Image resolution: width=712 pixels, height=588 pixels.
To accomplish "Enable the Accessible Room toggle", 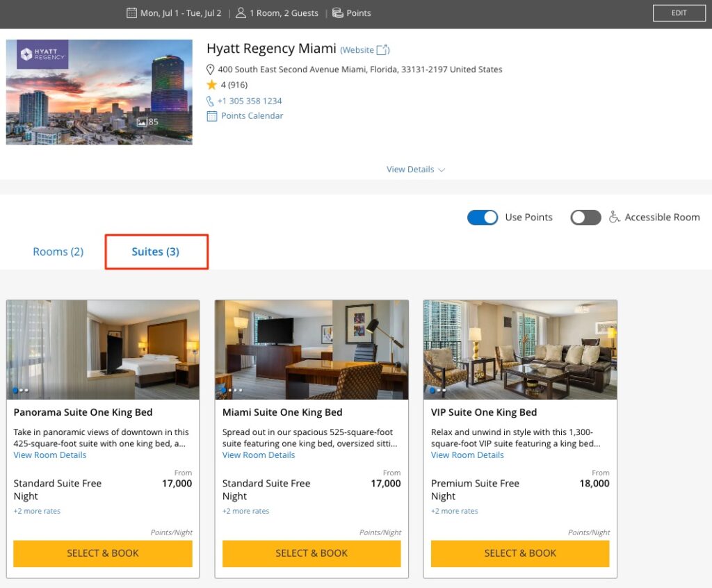I will click(x=585, y=218).
